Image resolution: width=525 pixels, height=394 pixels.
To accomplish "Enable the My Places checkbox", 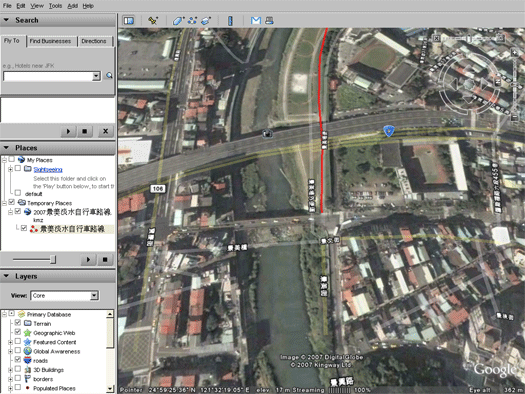I will pos(12,159).
